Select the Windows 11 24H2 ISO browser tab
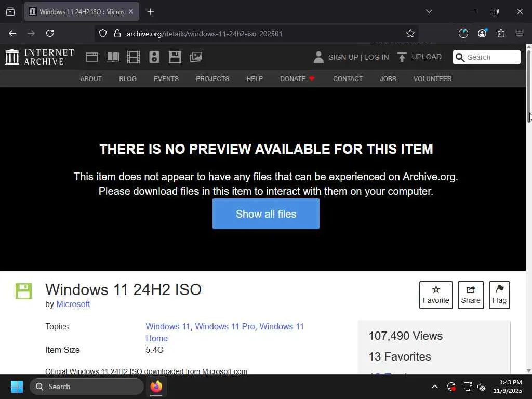 tap(82, 11)
